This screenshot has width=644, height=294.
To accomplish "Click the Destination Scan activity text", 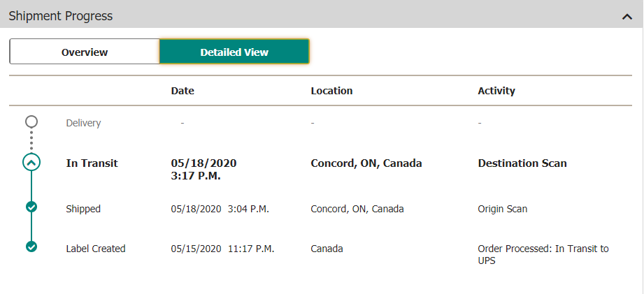I will point(522,163).
